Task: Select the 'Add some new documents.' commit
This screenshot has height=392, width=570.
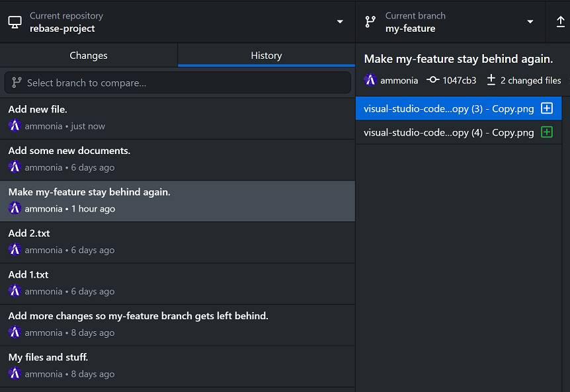Action: coord(177,160)
